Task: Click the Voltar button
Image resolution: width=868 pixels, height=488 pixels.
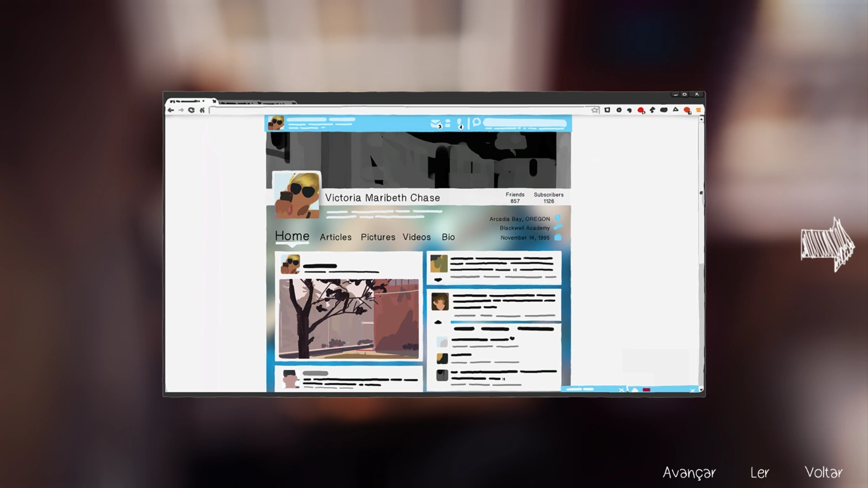Action: pos(824,472)
